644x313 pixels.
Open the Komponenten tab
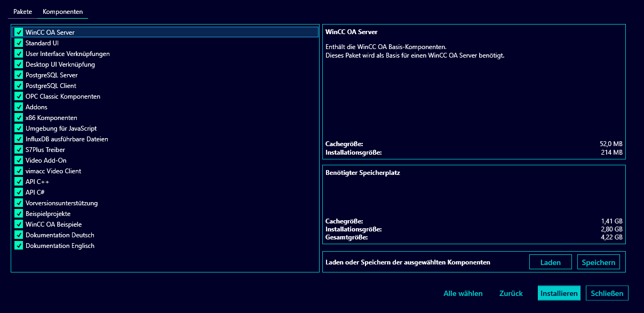coord(62,12)
